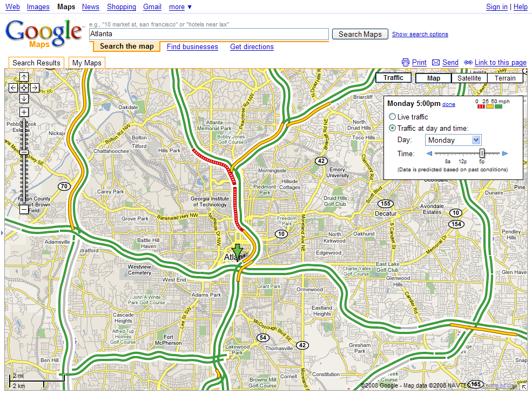Step time later with right arrow
The height and width of the screenshot is (394, 532).
tap(505, 153)
